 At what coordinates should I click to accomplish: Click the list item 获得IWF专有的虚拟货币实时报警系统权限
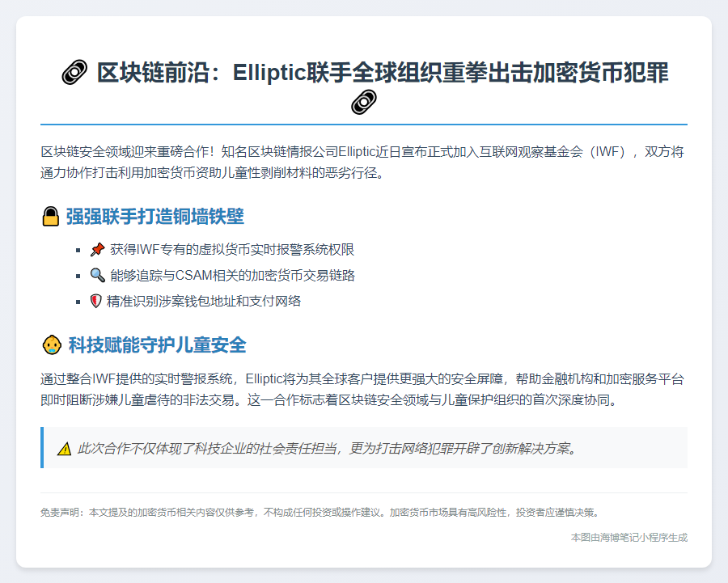[222, 250]
